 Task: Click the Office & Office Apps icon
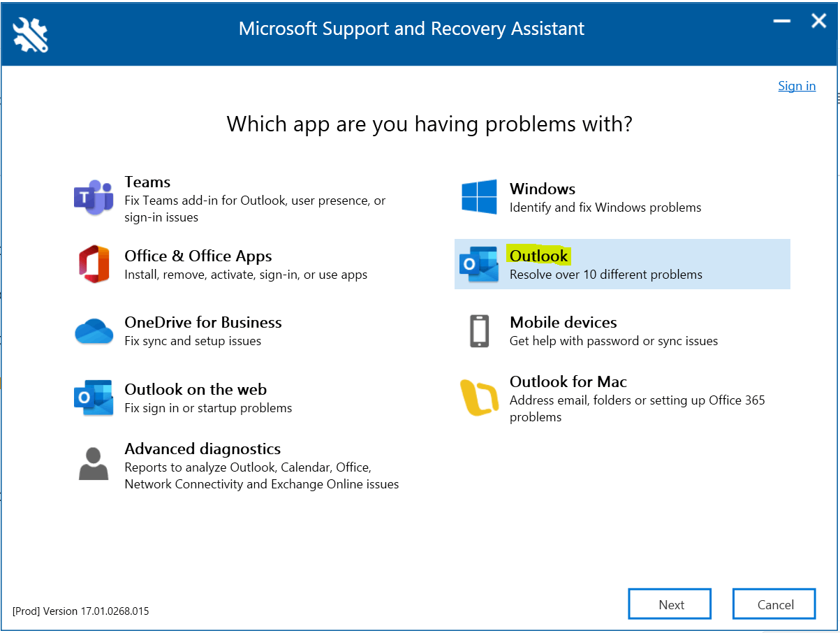point(94,264)
